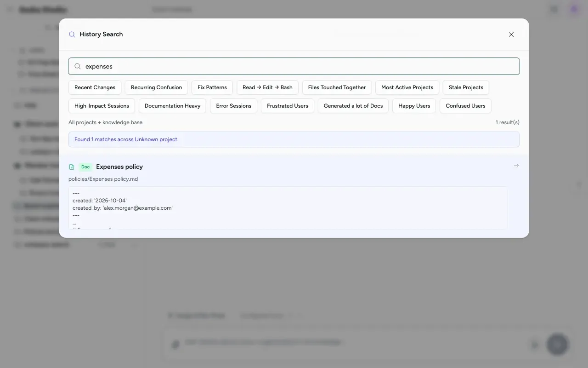Filter by Frustrated Users
588x368 pixels.
(288, 106)
